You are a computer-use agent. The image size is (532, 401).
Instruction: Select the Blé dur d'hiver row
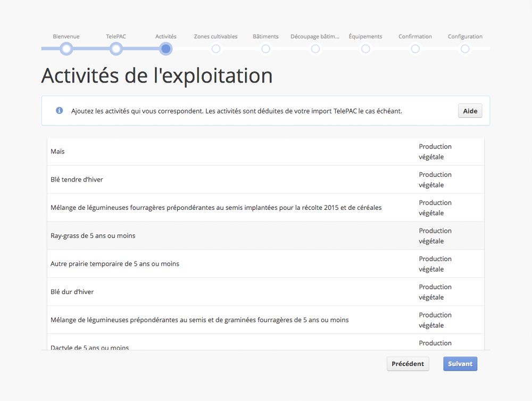click(265, 292)
